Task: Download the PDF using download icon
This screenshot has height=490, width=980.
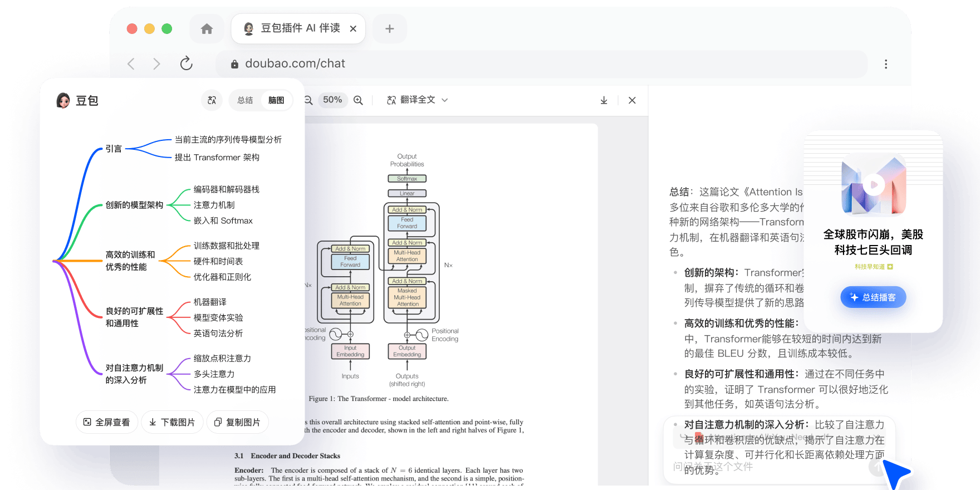Action: click(x=604, y=100)
